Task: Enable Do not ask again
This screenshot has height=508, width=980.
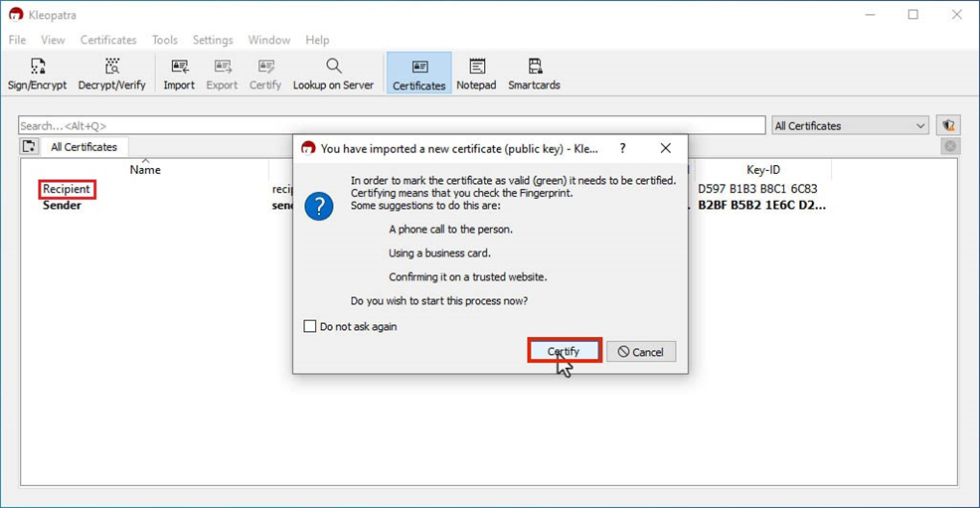Action: click(x=309, y=326)
